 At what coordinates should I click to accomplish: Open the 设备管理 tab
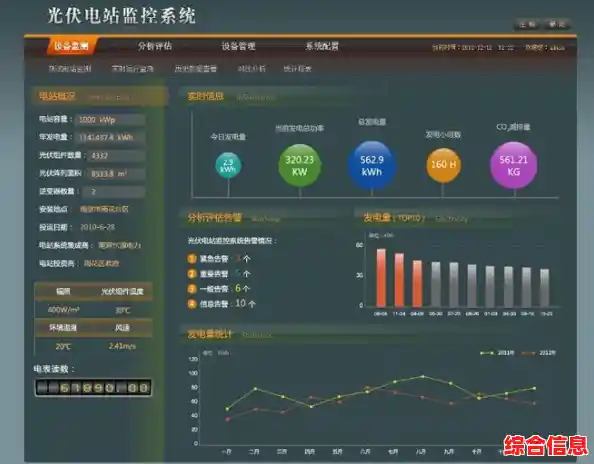point(238,47)
